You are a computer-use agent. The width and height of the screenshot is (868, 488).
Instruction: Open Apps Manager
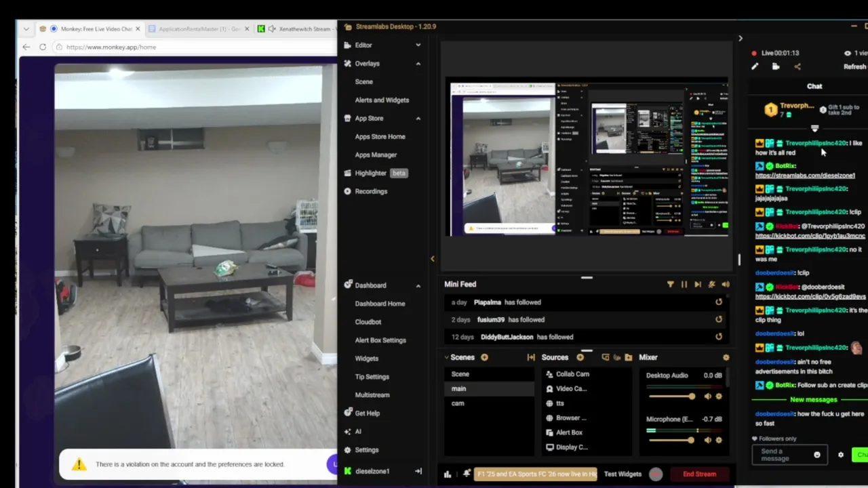(376, 155)
